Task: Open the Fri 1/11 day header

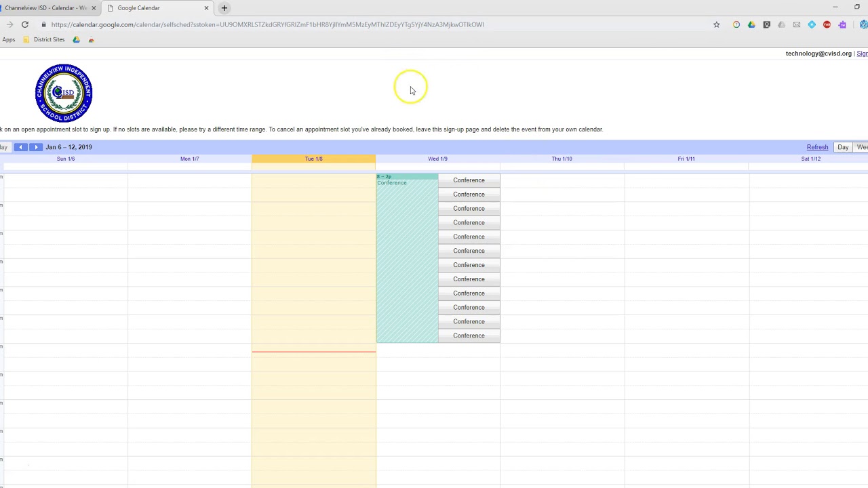Action: [x=686, y=159]
